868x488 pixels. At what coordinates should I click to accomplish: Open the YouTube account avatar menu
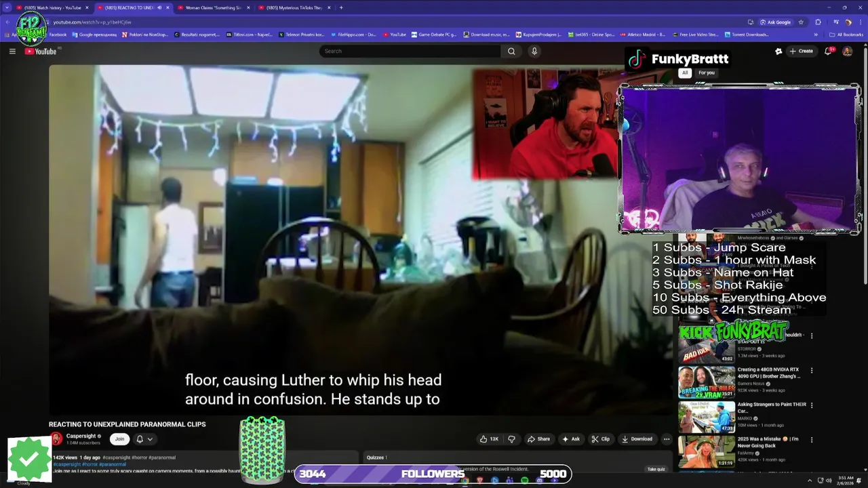click(847, 51)
